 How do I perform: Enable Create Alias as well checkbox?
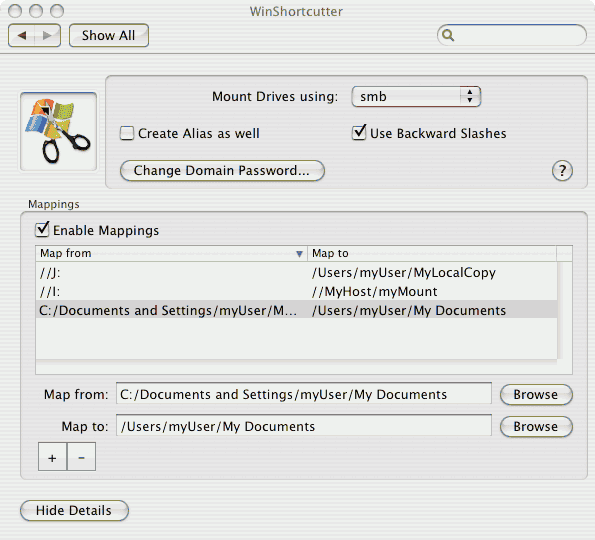pyautogui.click(x=127, y=133)
